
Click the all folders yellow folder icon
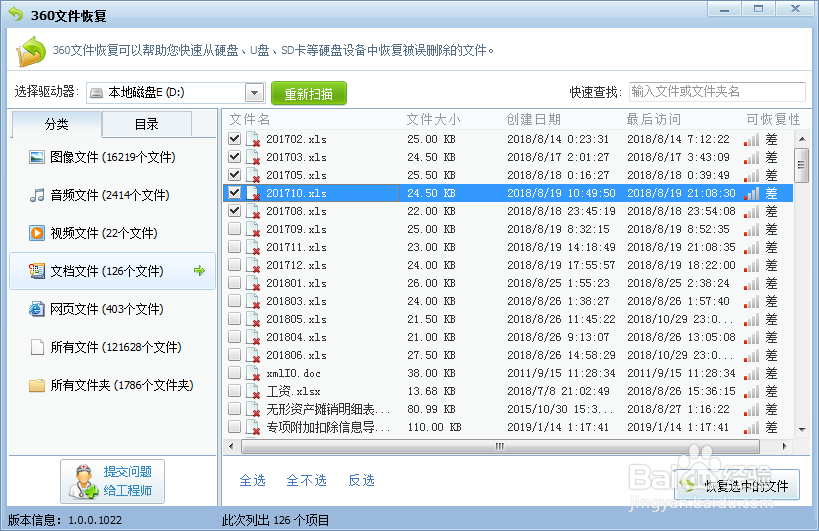tap(37, 385)
